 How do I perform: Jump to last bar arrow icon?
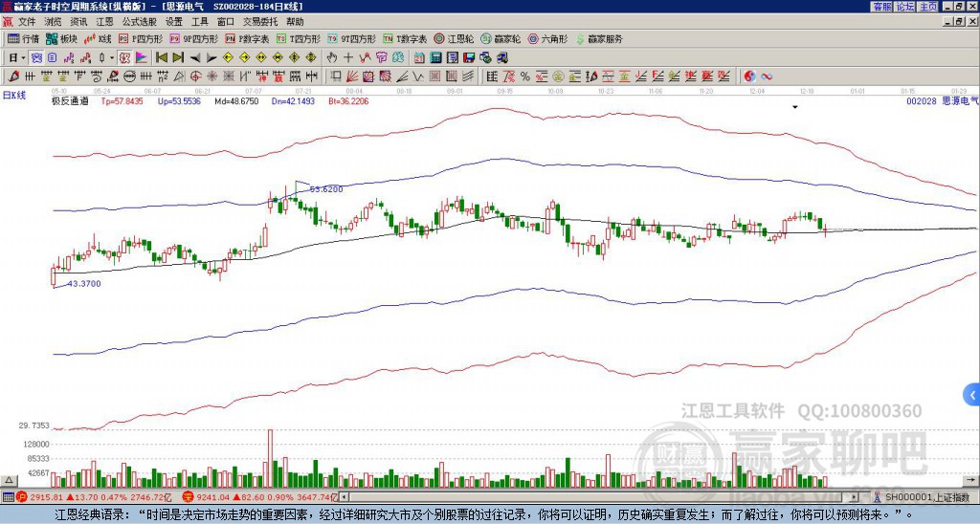178,58
